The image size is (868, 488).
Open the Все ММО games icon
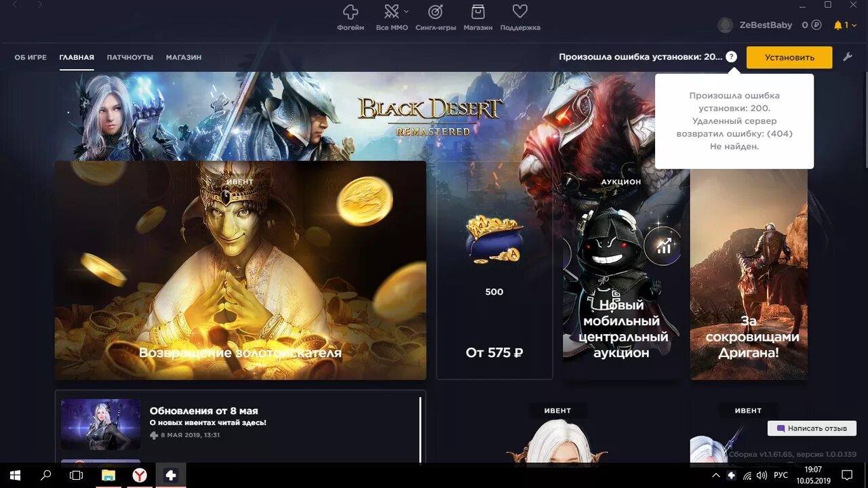pyautogui.click(x=392, y=12)
